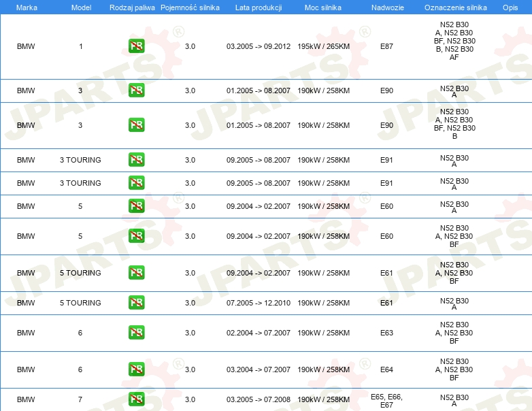The width and height of the screenshot is (532, 411).
Task: Click the Moc silnika column header
Action: tap(323, 7)
